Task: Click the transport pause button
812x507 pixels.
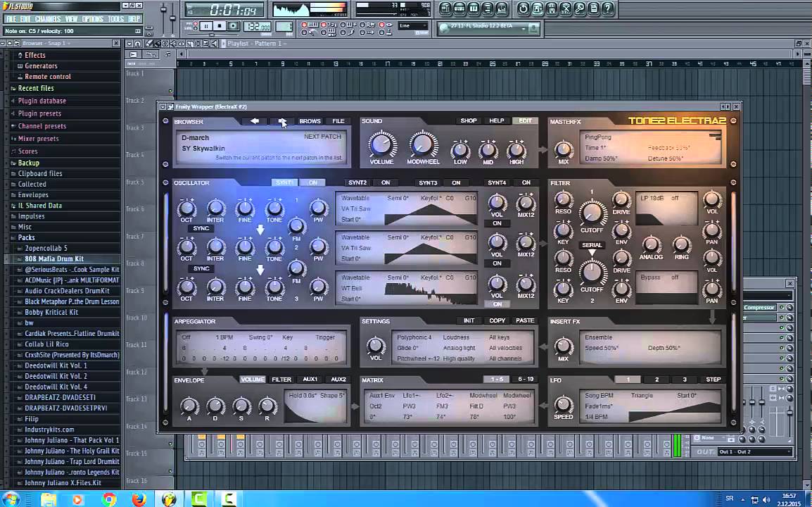Action: (x=205, y=25)
